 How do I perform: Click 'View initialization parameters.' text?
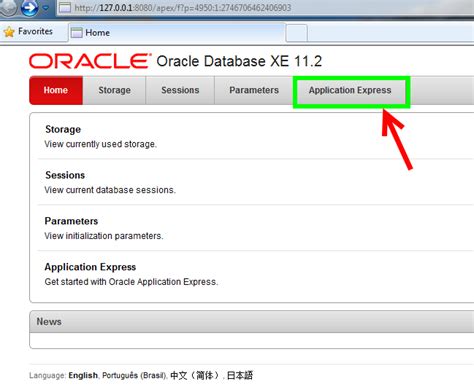click(x=104, y=236)
